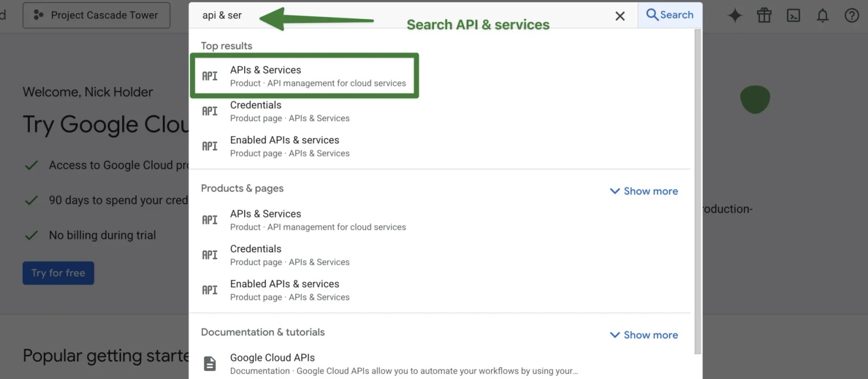Click API icon of top Credentials result
Screen dimensions: 868x379
(210, 111)
